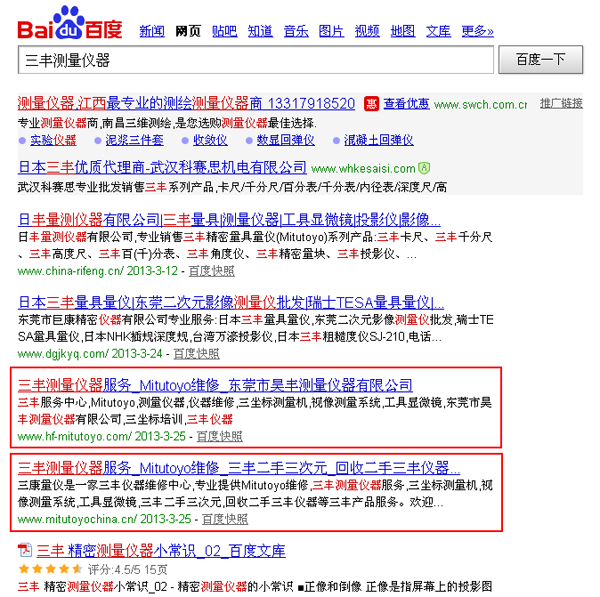
Task: Click the PDF icon beside 三丰 精密测量仪器小常识
Action: pyautogui.click(x=25, y=550)
